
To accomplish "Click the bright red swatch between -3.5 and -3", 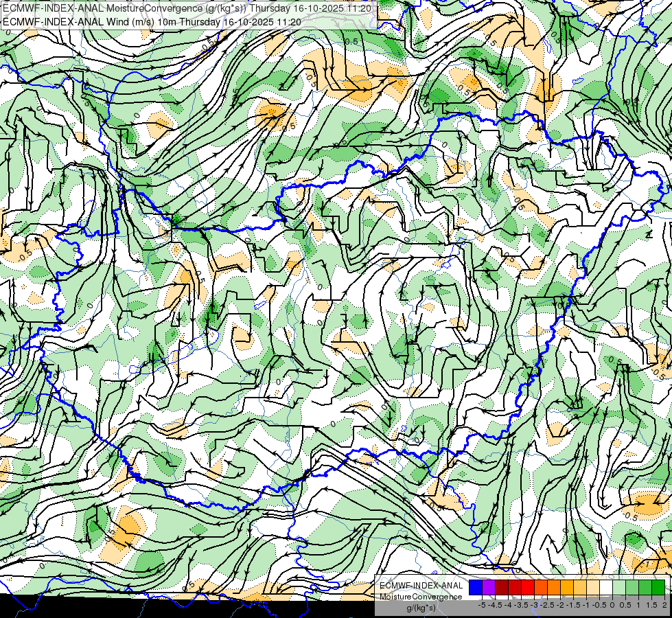I will tap(528, 588).
